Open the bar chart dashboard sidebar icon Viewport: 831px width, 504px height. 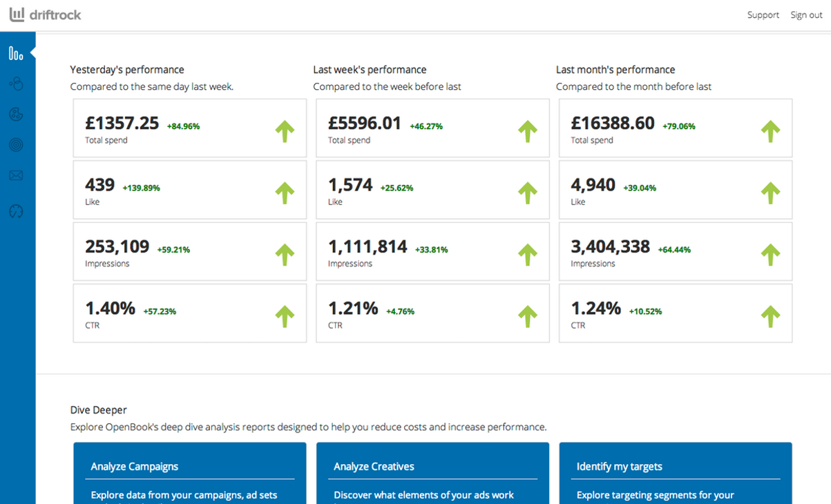click(x=16, y=53)
